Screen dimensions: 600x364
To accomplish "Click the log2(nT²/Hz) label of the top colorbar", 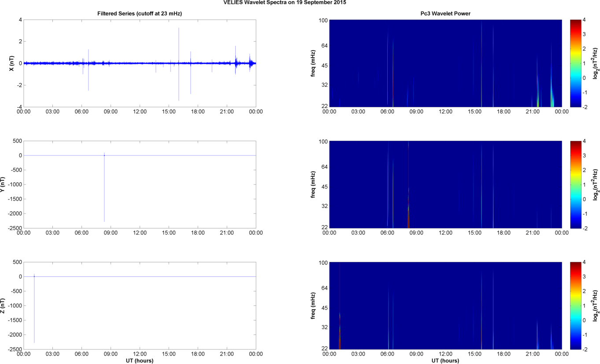I will point(596,63).
